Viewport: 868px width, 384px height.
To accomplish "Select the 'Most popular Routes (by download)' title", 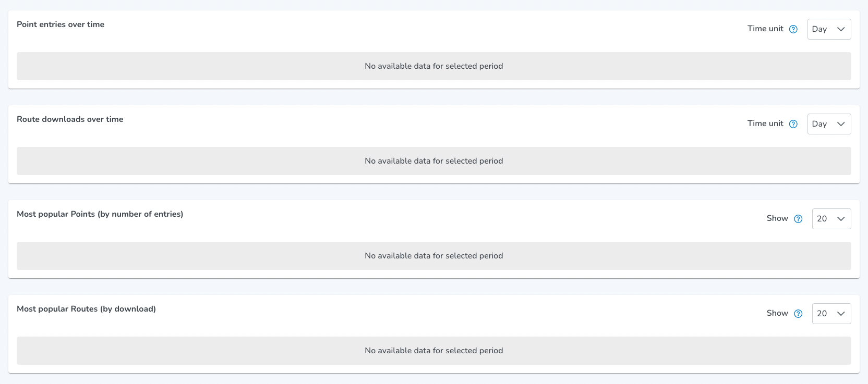I will (x=86, y=309).
